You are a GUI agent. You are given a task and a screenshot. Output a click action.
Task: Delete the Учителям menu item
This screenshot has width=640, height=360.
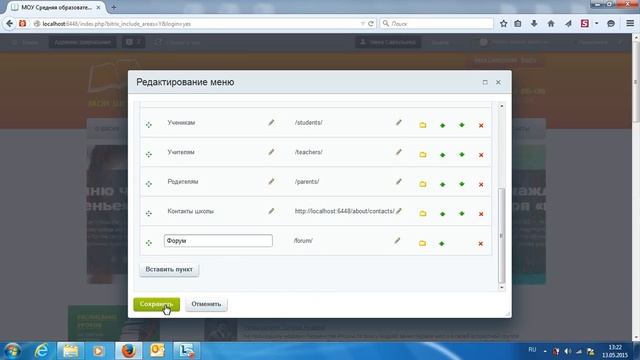481,155
